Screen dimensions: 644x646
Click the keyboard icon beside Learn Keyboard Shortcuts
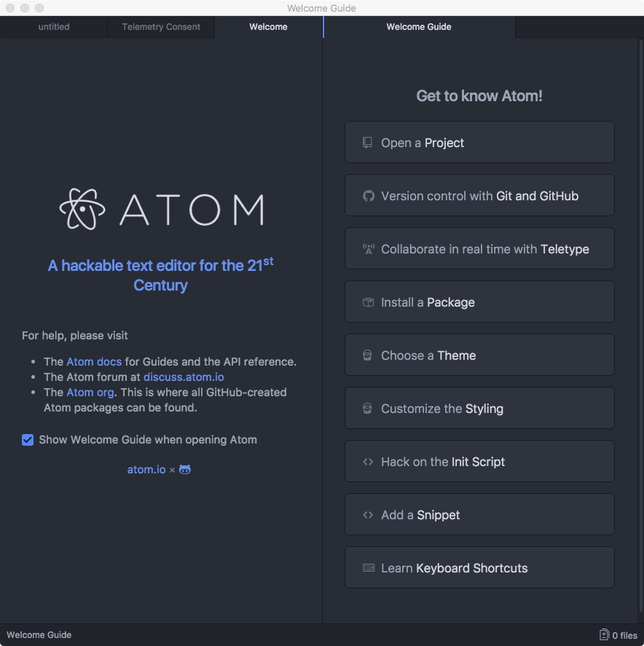click(x=369, y=568)
